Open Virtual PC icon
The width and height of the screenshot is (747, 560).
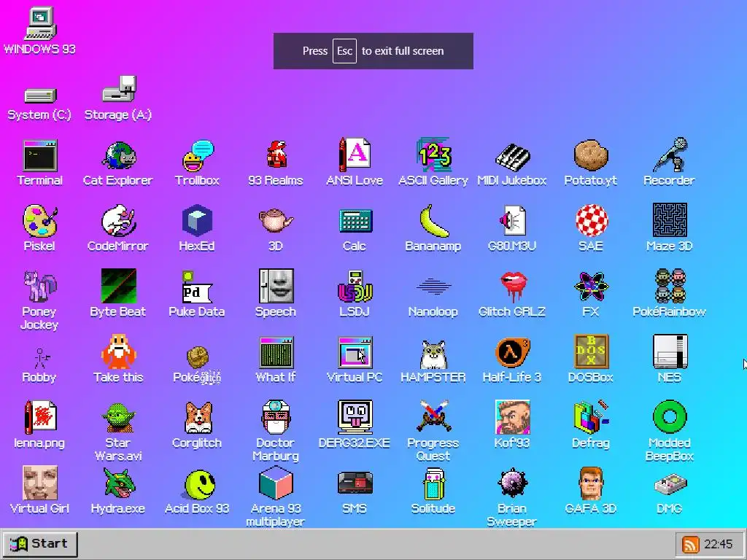(355, 352)
